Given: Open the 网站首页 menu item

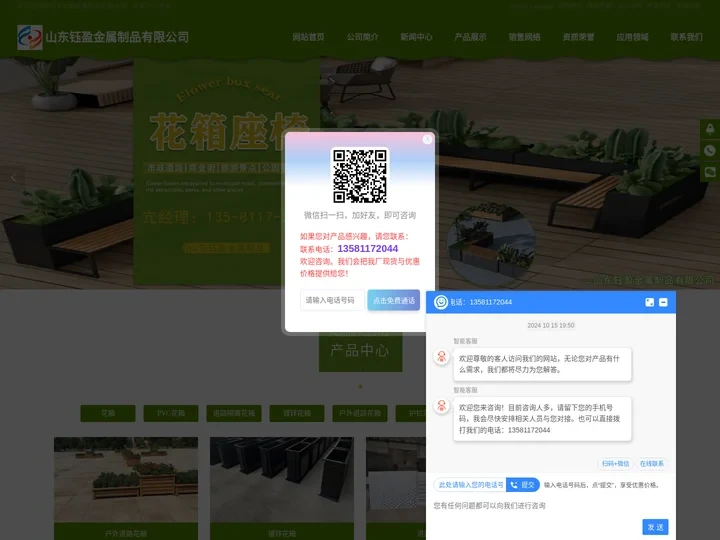Looking at the screenshot, I should click(309, 37).
